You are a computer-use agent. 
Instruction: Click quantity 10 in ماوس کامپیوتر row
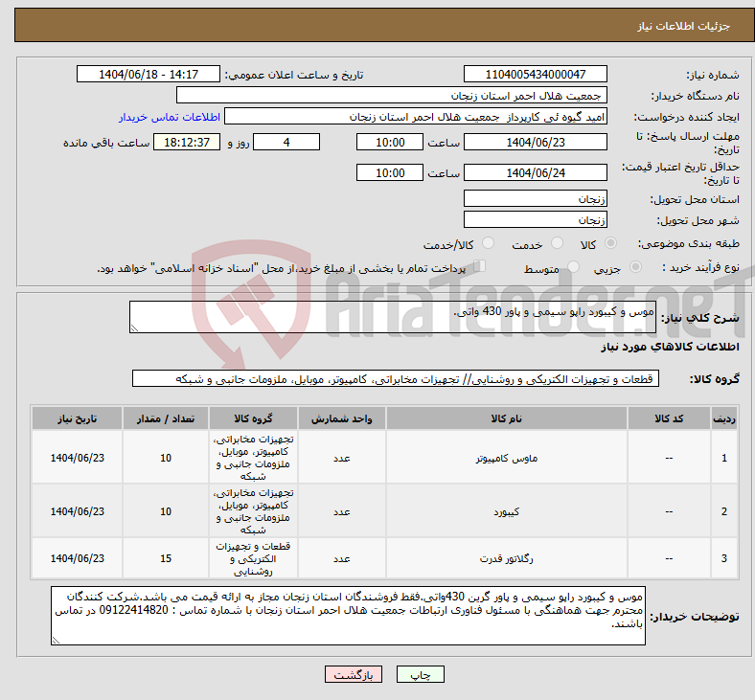[166, 458]
